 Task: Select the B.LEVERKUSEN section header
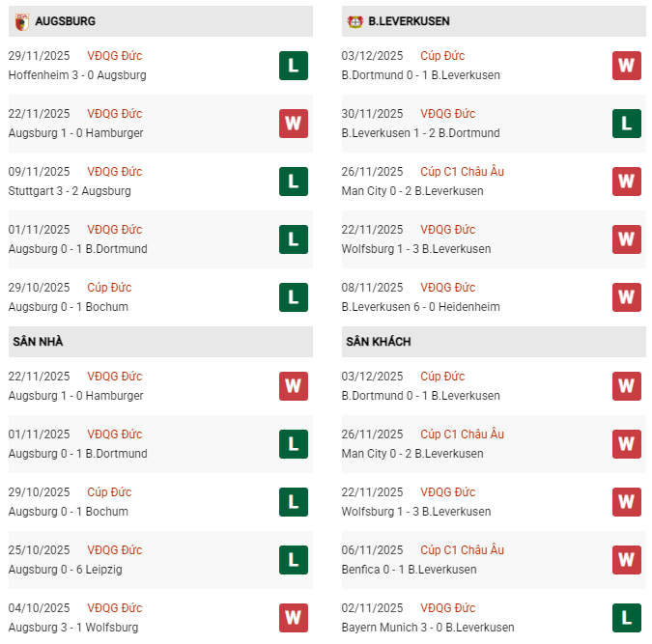409,21
